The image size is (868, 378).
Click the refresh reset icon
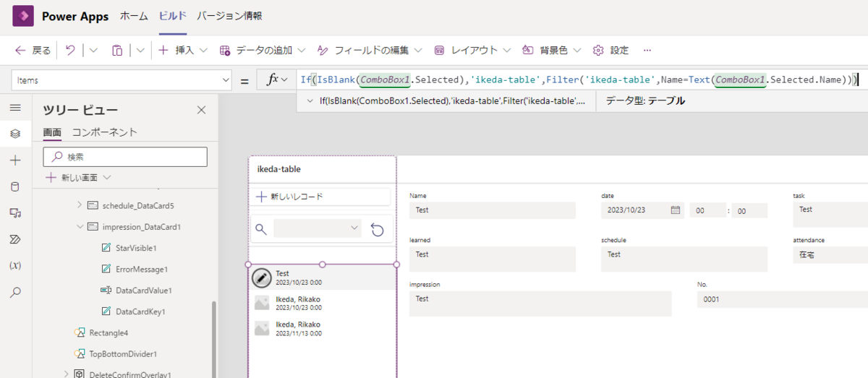tap(377, 229)
